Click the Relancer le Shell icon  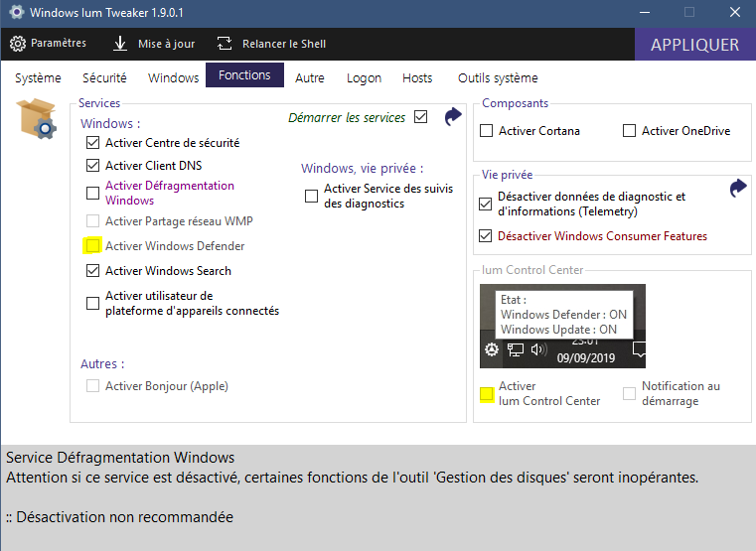pos(225,44)
